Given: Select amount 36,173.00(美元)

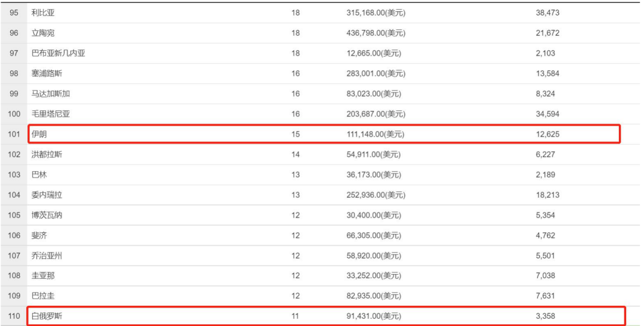Looking at the screenshot, I should 374,175.
